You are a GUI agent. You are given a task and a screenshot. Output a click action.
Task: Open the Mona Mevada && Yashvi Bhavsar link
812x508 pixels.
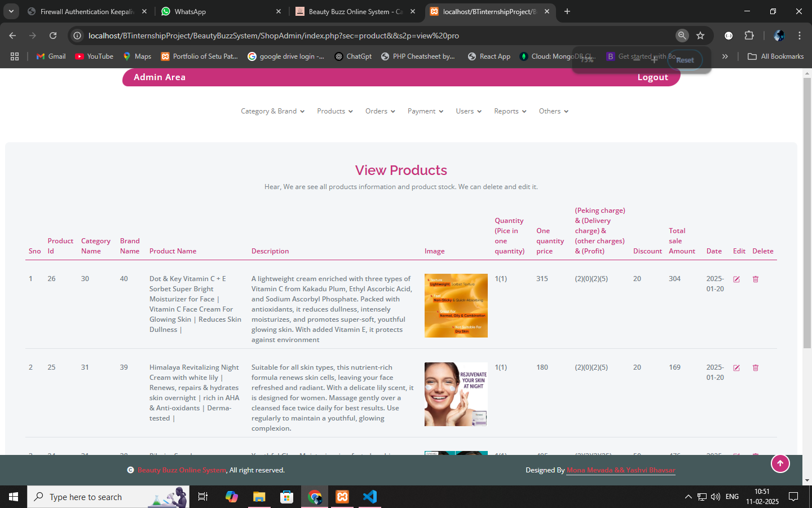(x=621, y=470)
